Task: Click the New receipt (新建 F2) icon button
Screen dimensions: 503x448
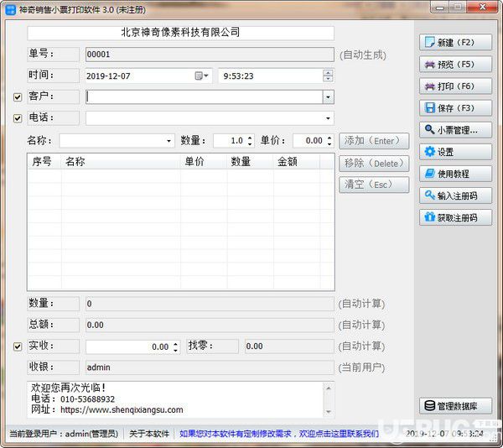Action: pyautogui.click(x=455, y=42)
